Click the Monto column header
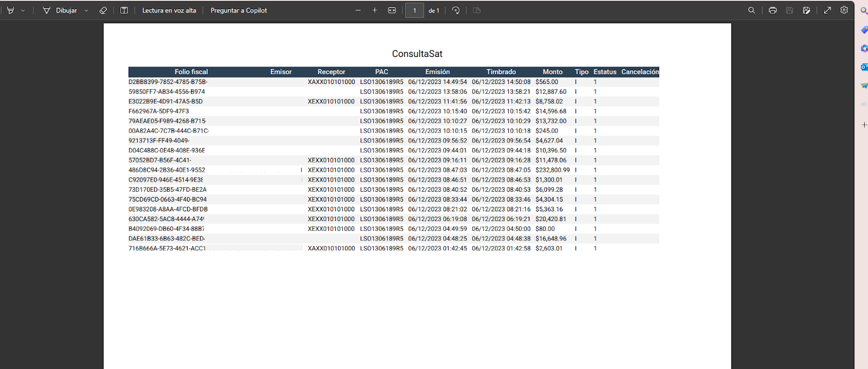 [x=553, y=72]
